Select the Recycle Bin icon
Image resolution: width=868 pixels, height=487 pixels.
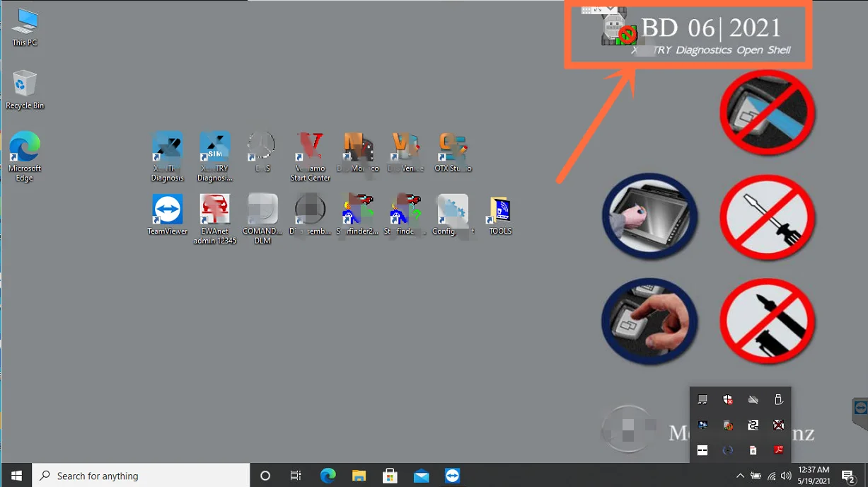tap(25, 90)
